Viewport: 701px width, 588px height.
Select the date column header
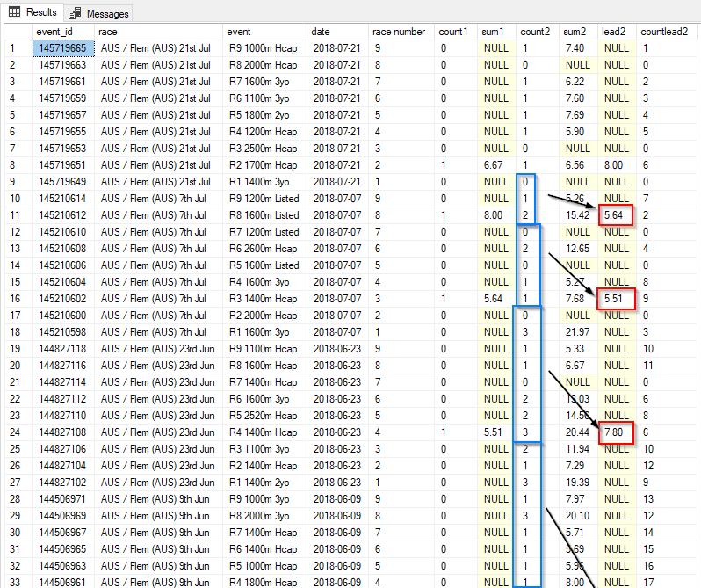[337, 32]
